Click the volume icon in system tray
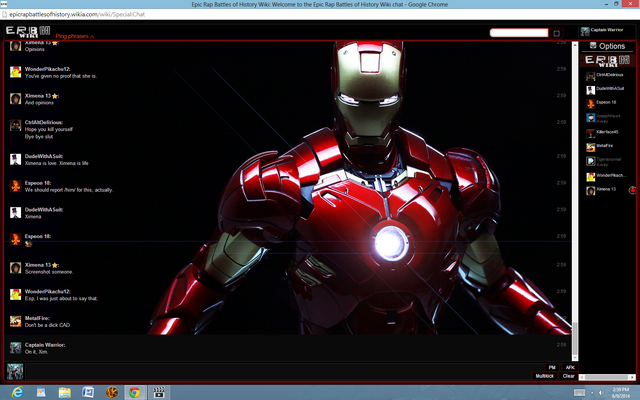640x400 pixels. (601, 393)
